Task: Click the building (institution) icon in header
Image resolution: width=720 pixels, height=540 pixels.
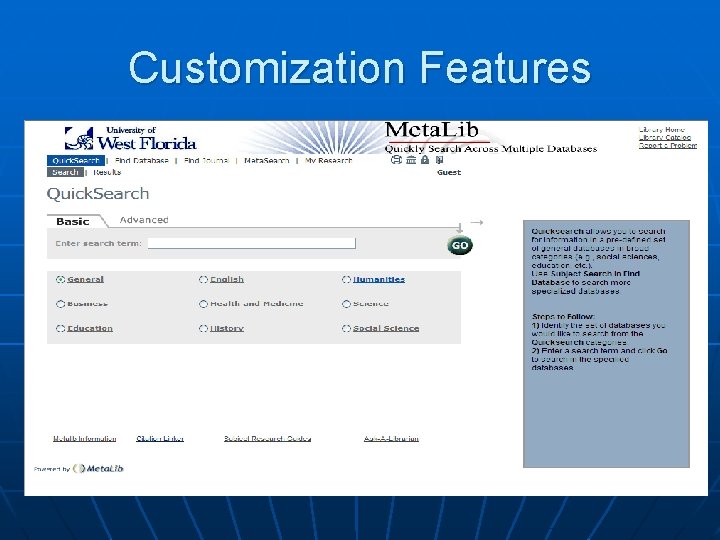Action: (411, 160)
